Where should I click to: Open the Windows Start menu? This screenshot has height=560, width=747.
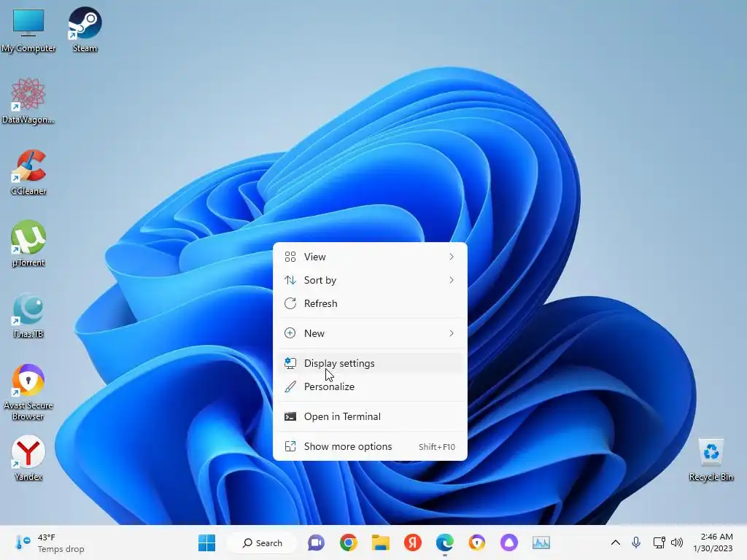pyautogui.click(x=206, y=542)
